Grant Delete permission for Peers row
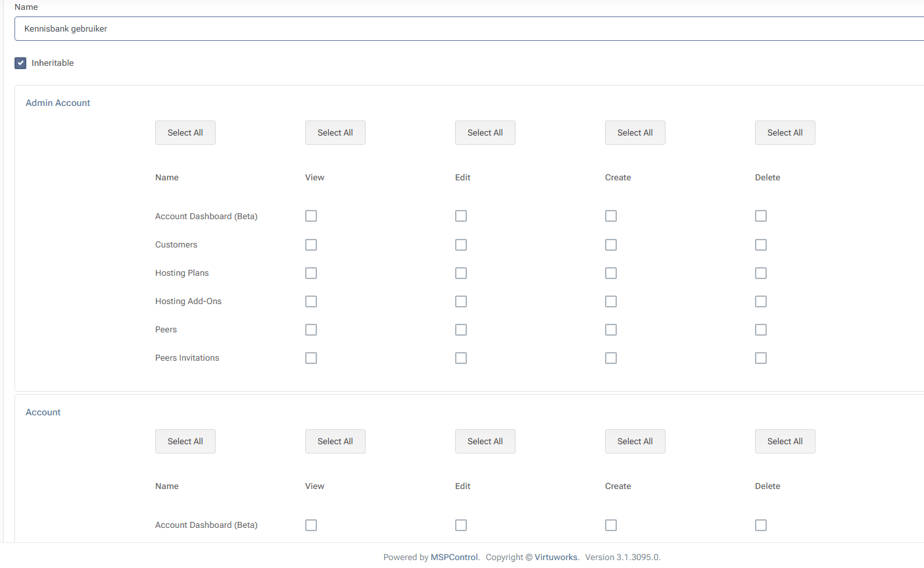 (x=761, y=330)
